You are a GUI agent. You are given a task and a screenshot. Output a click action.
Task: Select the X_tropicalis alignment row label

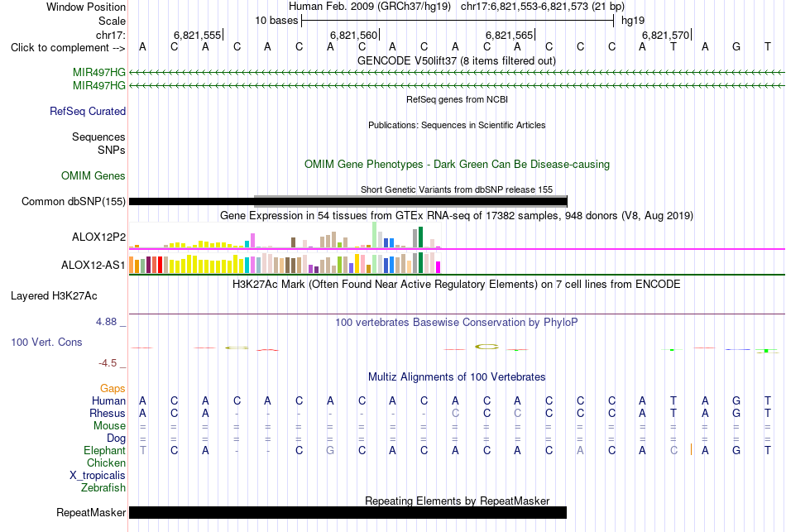98,476
